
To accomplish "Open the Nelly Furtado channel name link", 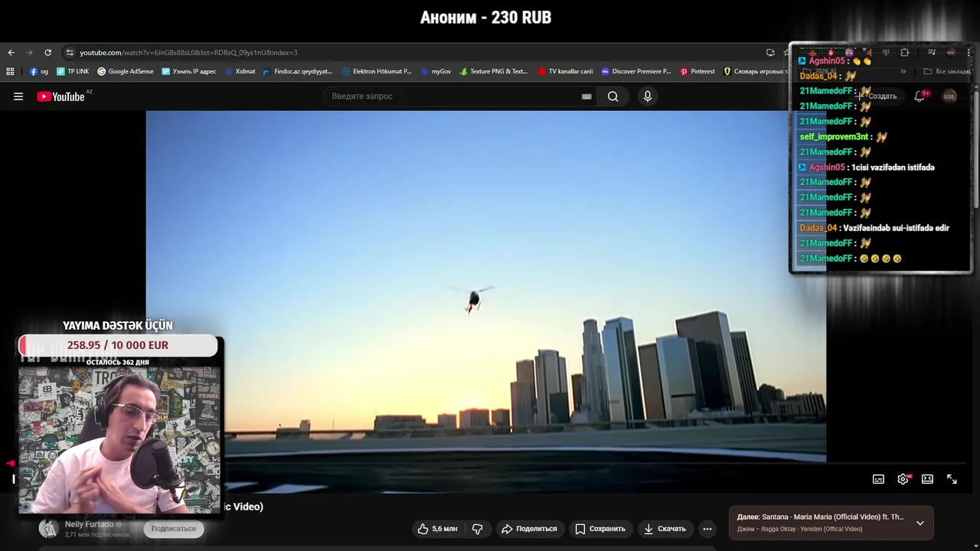I will tap(90, 524).
